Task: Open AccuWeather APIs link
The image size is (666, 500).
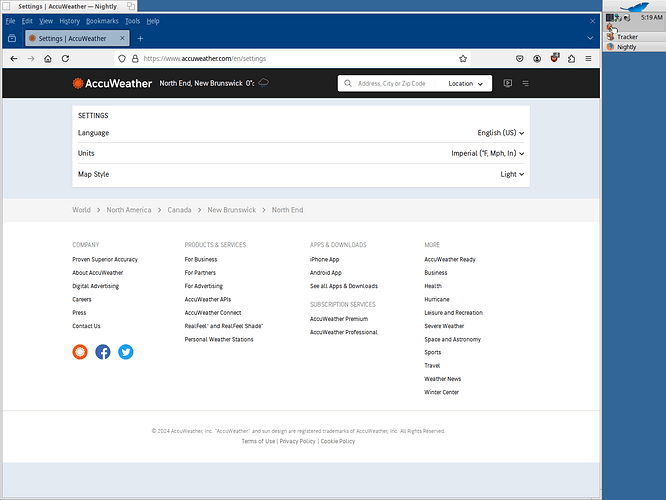Action: tap(208, 299)
